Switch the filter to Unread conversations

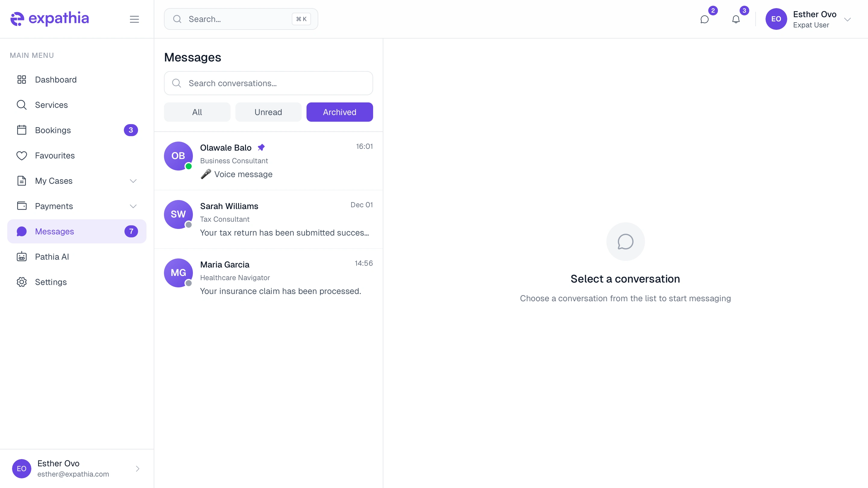(x=268, y=112)
